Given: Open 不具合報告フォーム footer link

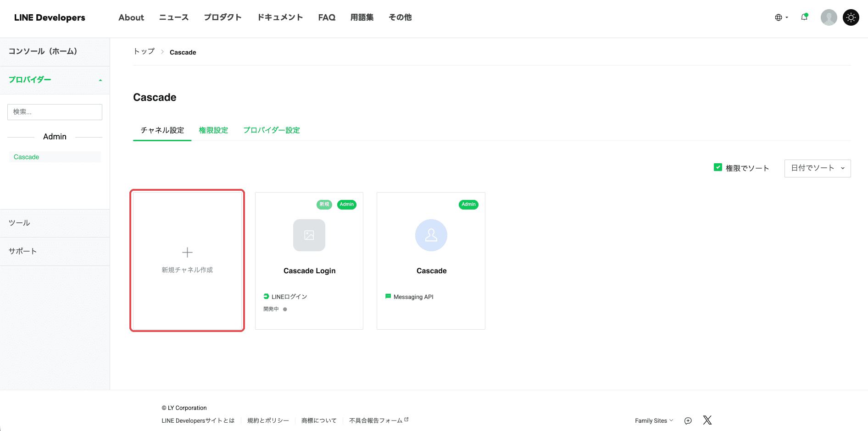Looking at the screenshot, I should pos(378,420).
